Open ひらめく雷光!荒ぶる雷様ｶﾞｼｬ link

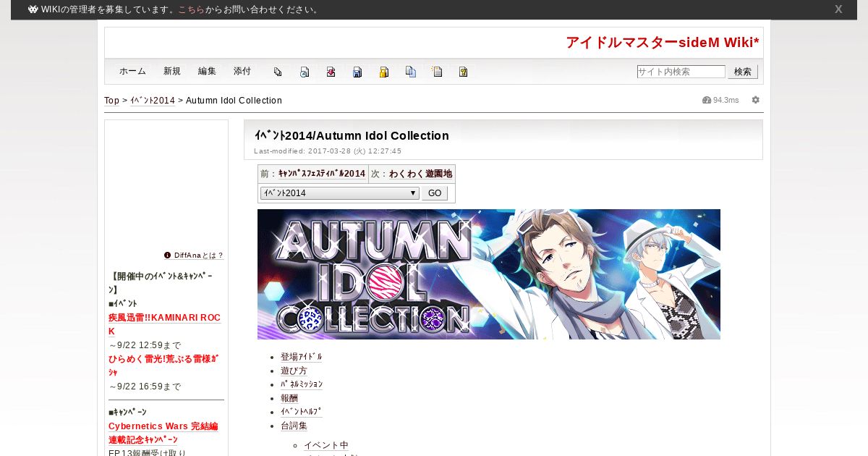(163, 366)
